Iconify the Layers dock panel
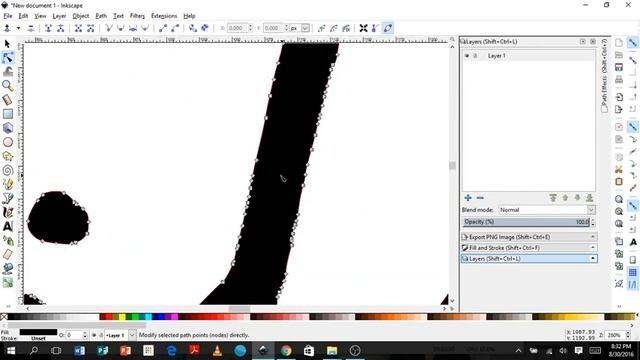Screen dimensions: 640x360 (582, 42)
